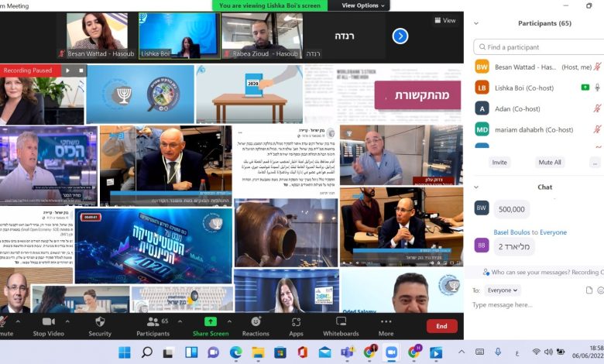Show next video thumbnails with blue arrow
Image resolution: width=604 pixels, height=364 pixels.
pyautogui.click(x=400, y=36)
